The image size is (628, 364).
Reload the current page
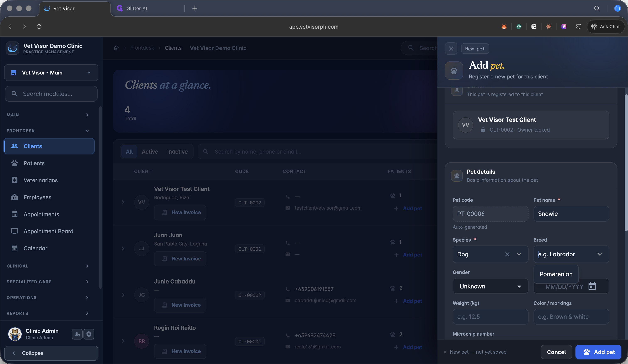click(39, 27)
